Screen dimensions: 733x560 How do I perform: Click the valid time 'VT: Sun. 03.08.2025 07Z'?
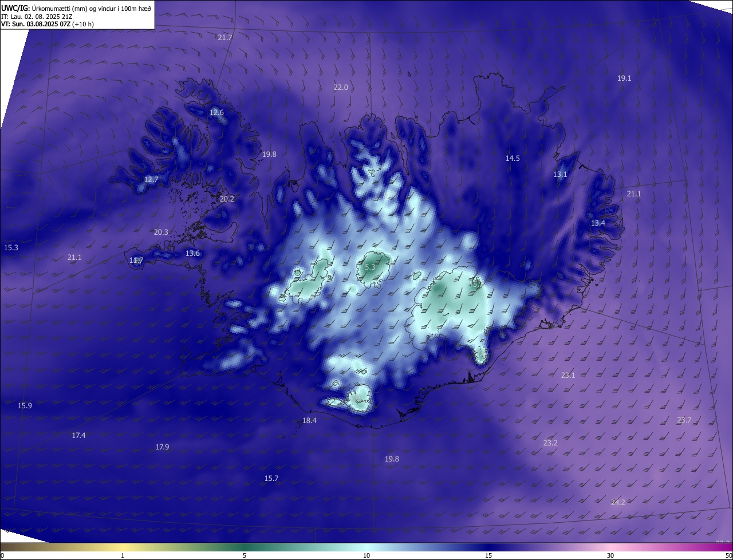coord(36,24)
